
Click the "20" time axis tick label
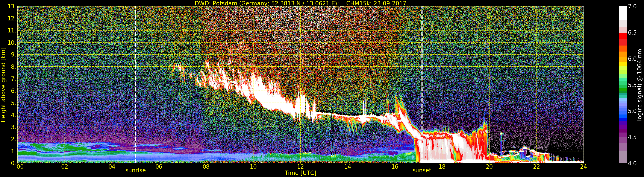click(489, 167)
